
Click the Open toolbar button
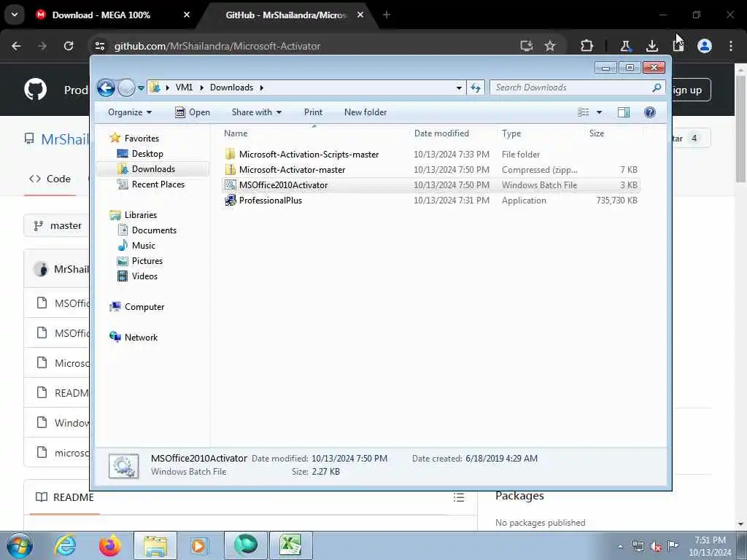click(193, 112)
